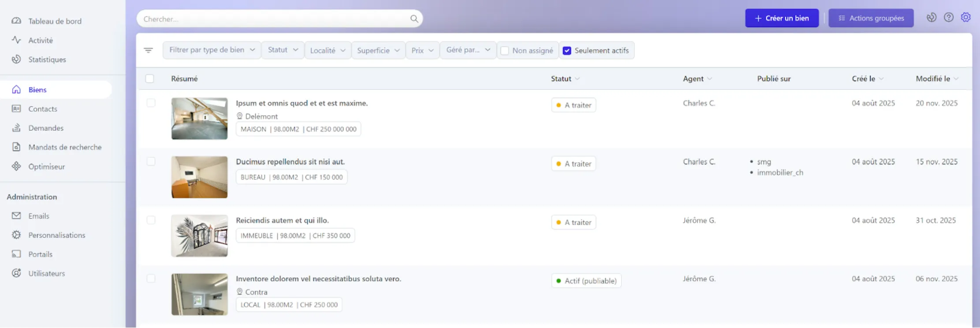This screenshot has width=980, height=328.
Task: Select checkbox for Ducimus repellendus row
Action: click(151, 162)
